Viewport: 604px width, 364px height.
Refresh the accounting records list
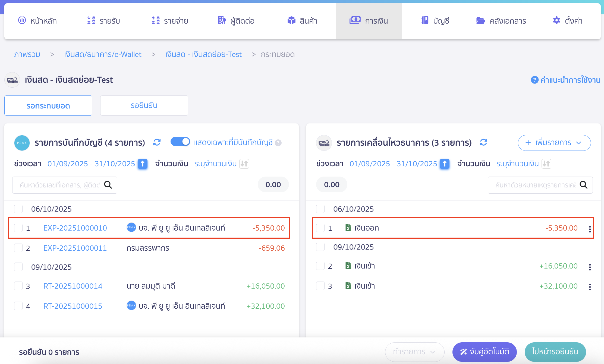pos(157,142)
